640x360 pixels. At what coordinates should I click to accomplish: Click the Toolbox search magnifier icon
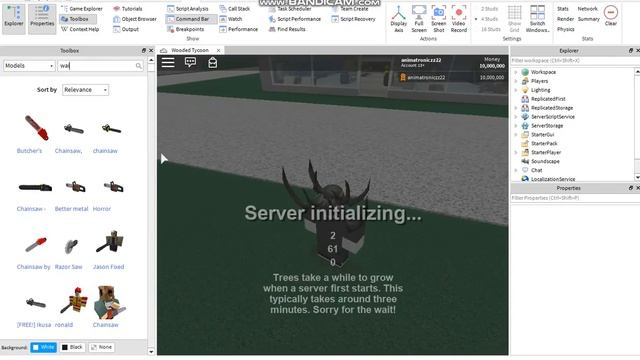[139, 66]
